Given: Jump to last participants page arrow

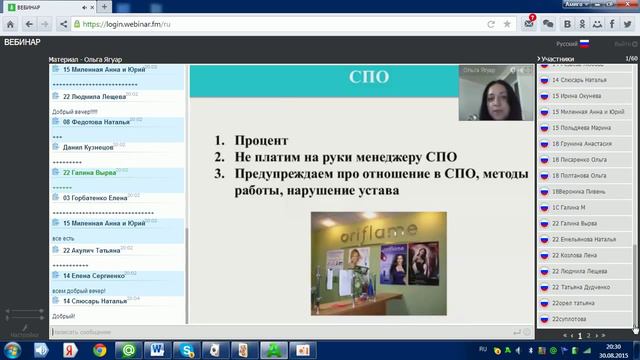Looking at the screenshot, I should click(604, 336).
